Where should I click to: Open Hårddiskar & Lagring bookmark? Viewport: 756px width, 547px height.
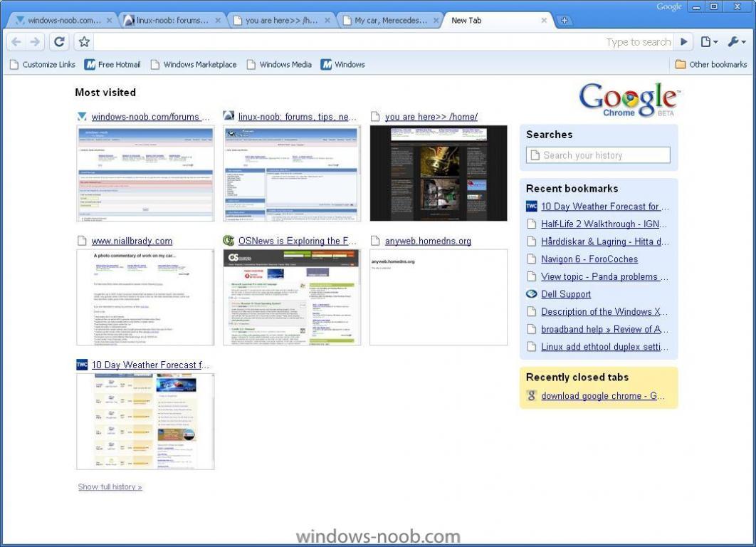[x=604, y=241]
